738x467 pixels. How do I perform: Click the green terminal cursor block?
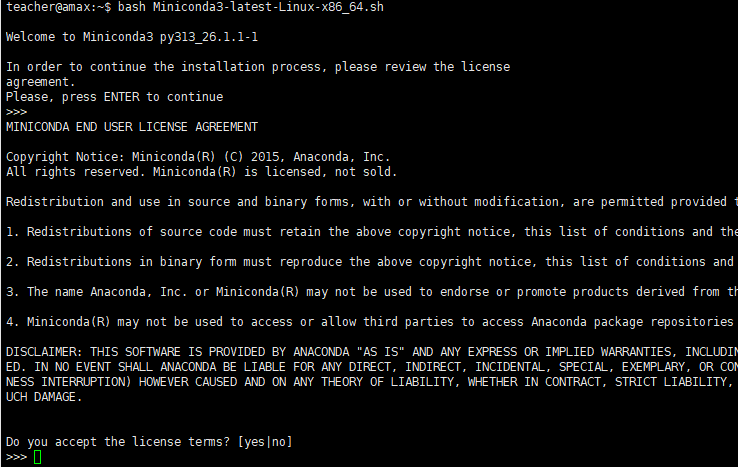38,457
